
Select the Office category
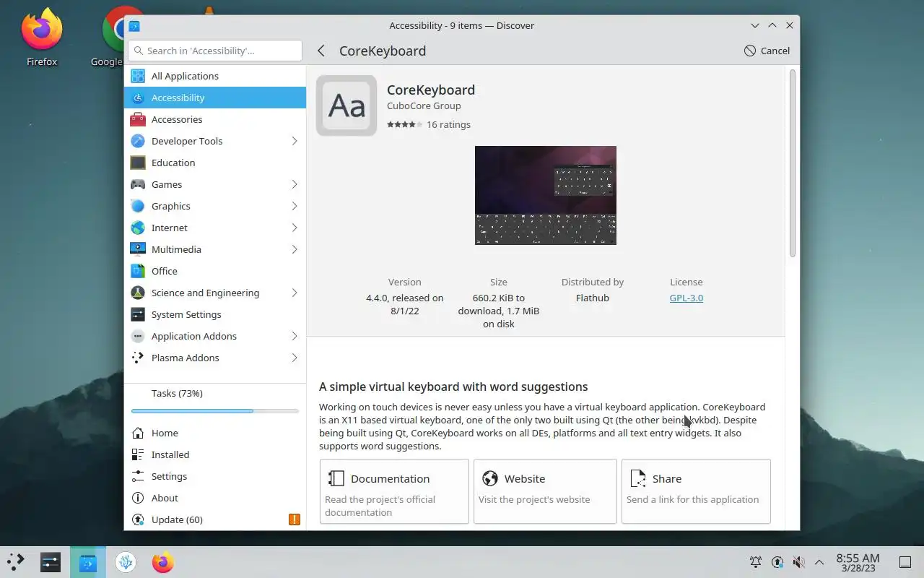(x=215, y=271)
